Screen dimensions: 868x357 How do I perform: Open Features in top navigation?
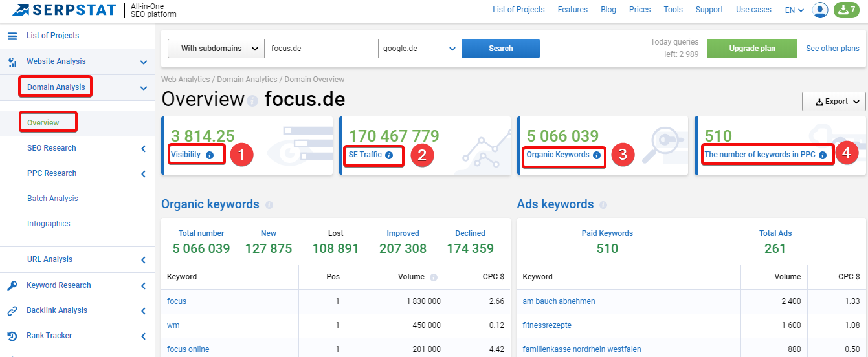(573, 10)
